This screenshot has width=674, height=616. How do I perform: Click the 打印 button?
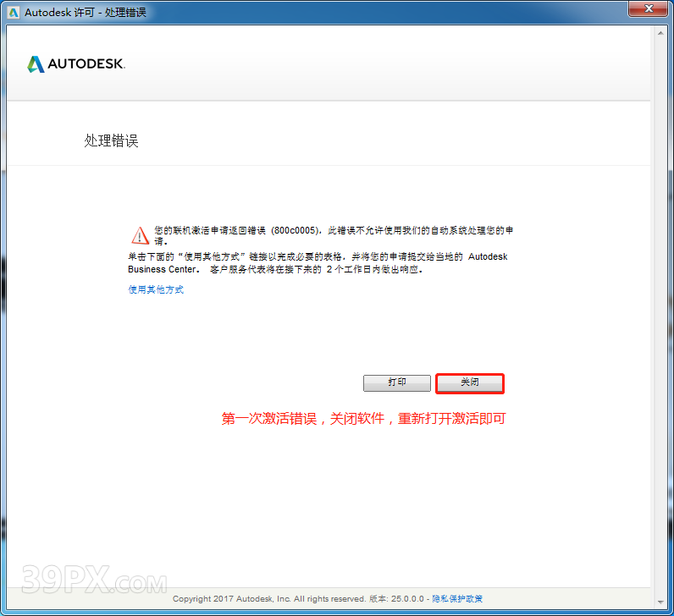click(x=397, y=382)
